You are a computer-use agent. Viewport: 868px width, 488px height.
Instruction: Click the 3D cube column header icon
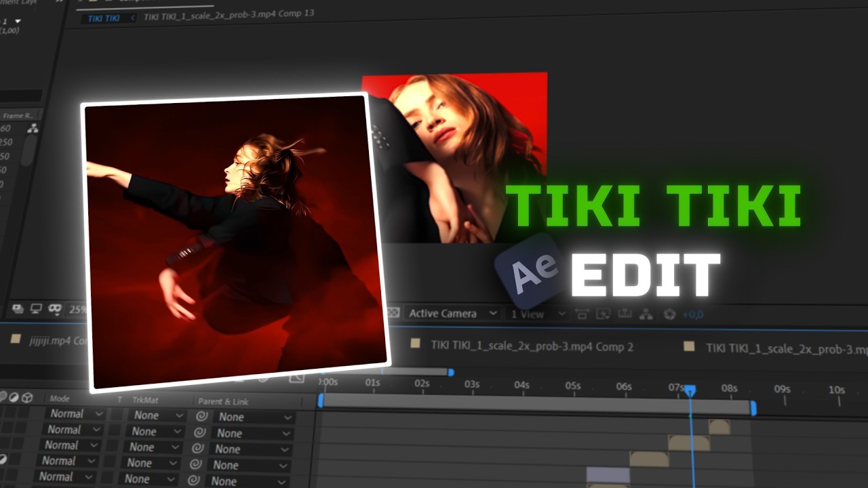27,397
